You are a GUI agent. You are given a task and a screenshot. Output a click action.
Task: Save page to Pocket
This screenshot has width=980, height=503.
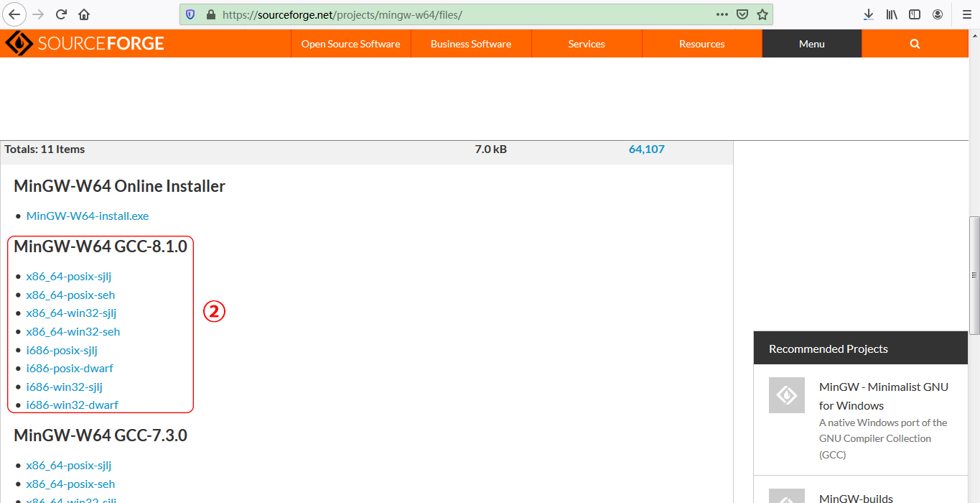(742, 14)
